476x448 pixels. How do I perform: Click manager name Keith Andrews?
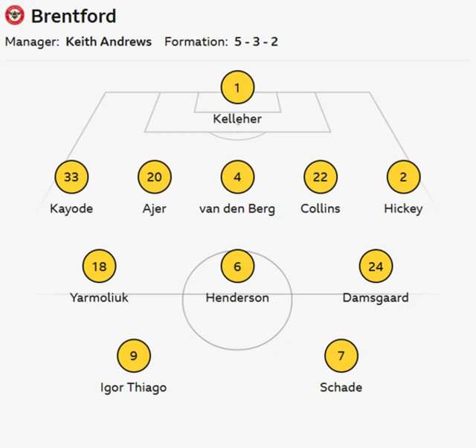tap(109, 42)
